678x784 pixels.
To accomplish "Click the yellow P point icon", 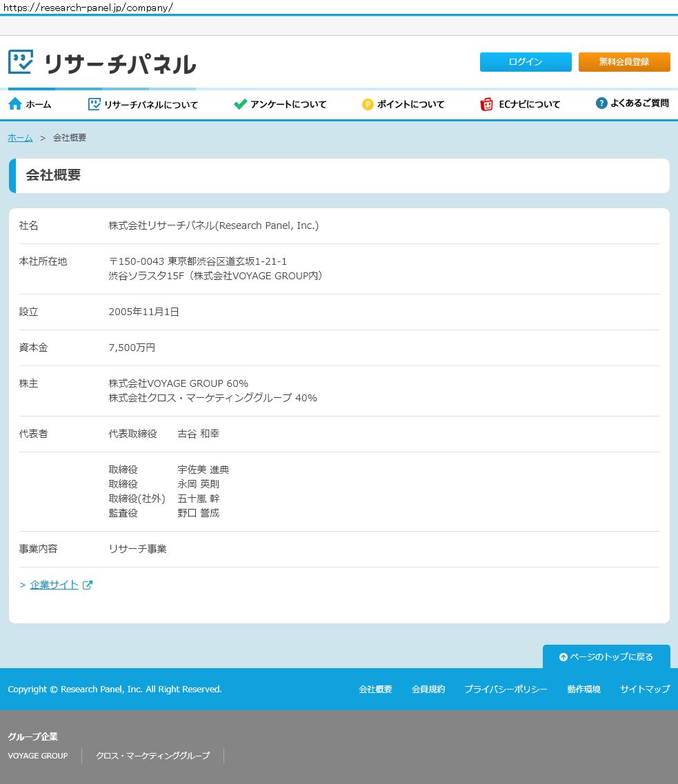I will tap(368, 105).
